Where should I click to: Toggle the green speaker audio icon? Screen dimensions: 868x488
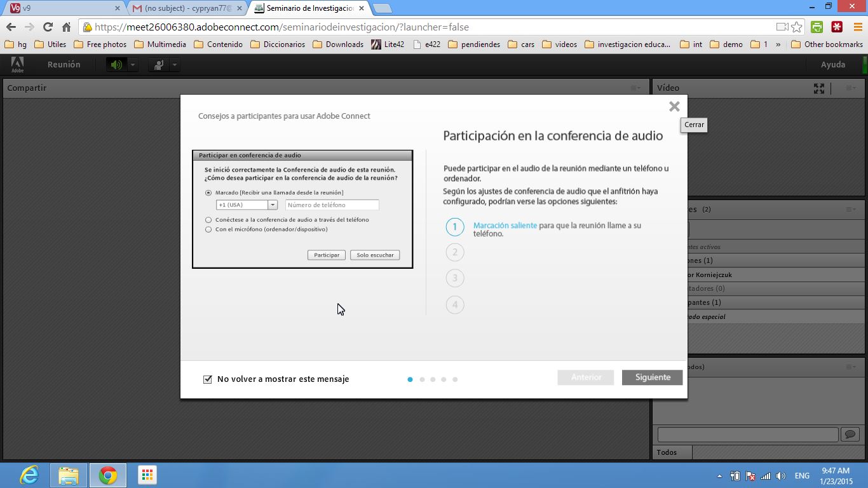click(x=116, y=65)
